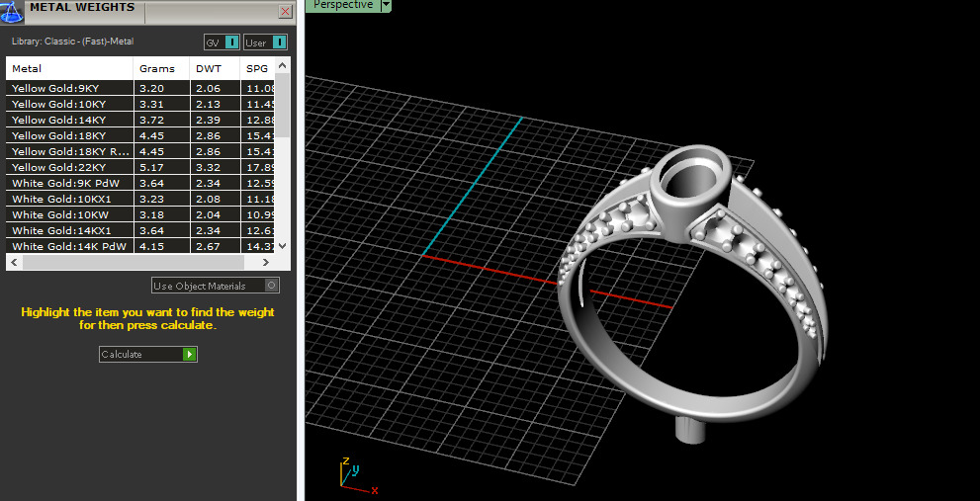Screen dimensions: 980x501
Task: Select the Yellow Gold:22KY row
Action: 140,167
